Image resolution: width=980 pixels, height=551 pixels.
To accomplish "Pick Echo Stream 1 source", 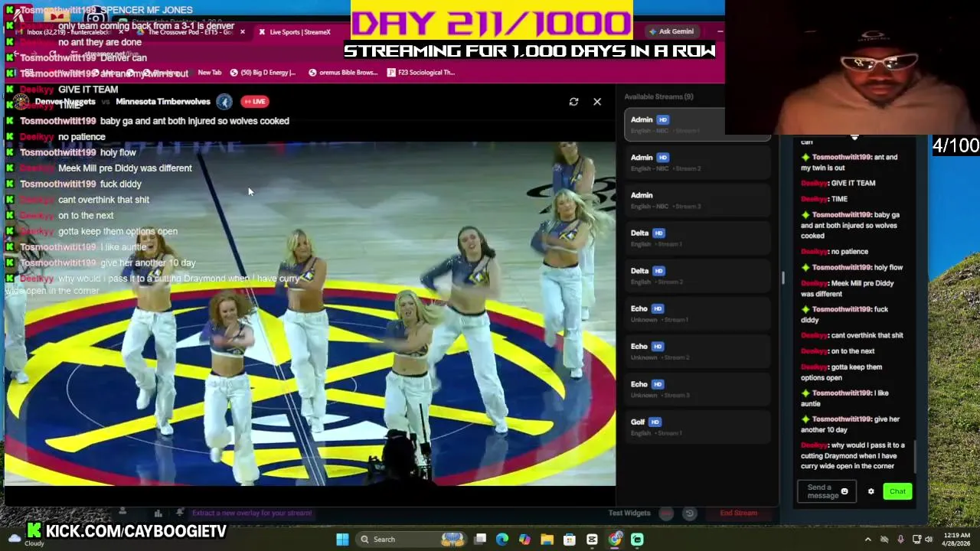I will (697, 314).
